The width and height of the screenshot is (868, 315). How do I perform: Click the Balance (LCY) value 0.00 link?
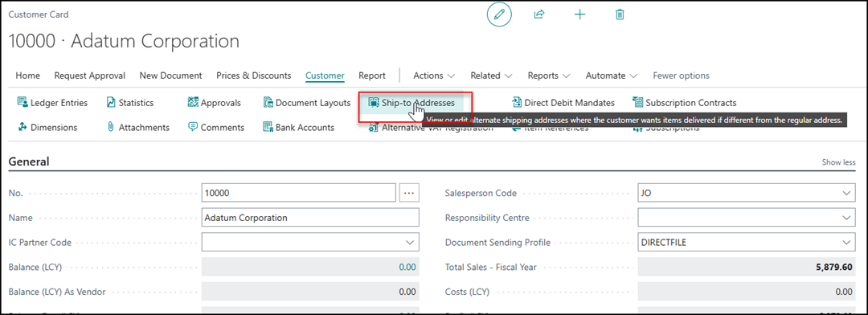pyautogui.click(x=407, y=268)
